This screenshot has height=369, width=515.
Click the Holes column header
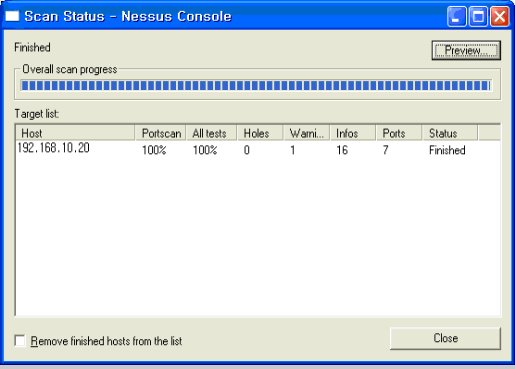pyautogui.click(x=260, y=133)
